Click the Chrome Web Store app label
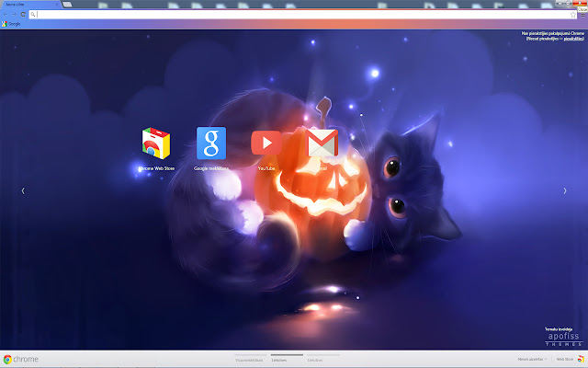 (156, 168)
